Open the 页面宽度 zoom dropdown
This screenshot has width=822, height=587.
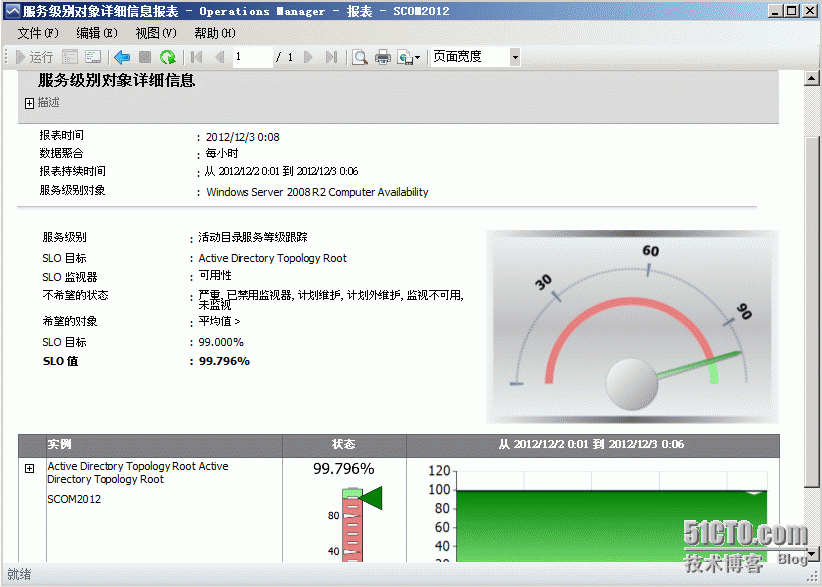click(515, 57)
